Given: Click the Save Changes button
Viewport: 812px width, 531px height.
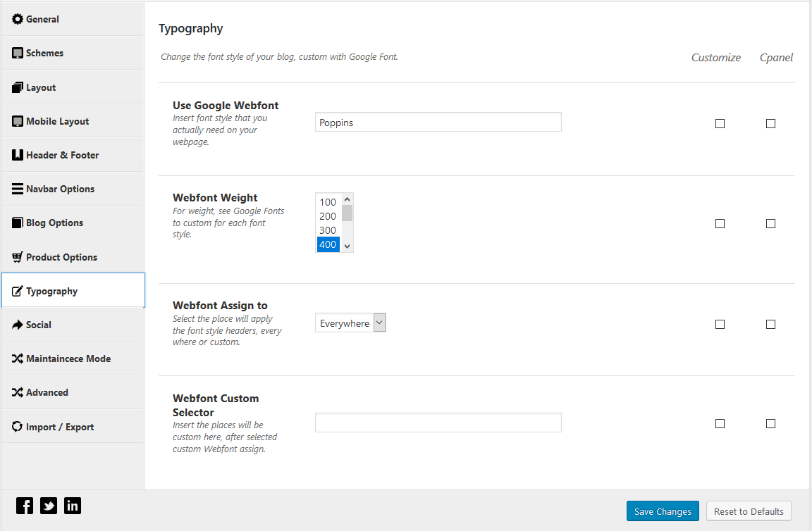Looking at the screenshot, I should [663, 511].
